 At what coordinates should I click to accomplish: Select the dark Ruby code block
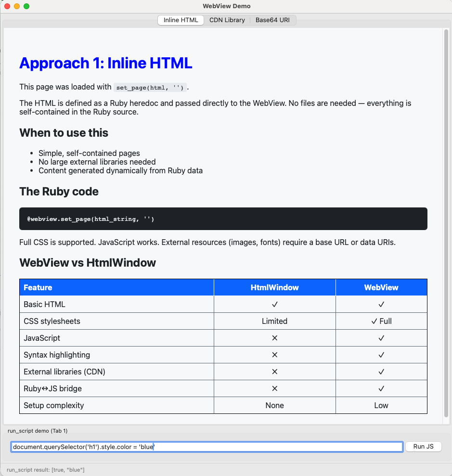(x=223, y=219)
